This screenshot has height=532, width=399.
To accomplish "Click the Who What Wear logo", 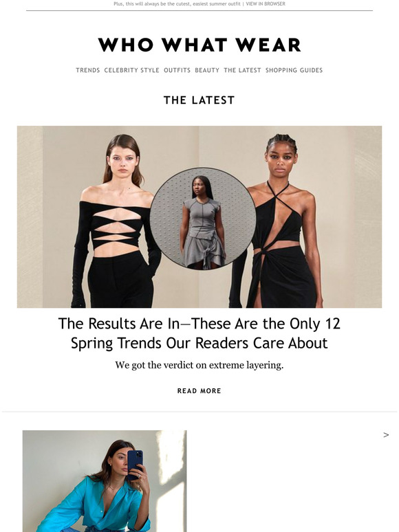I will click(x=199, y=45).
